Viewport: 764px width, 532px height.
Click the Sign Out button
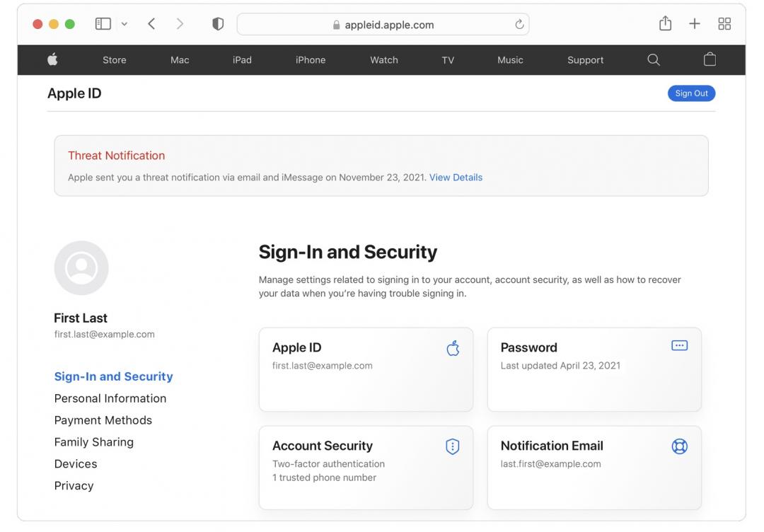pyautogui.click(x=691, y=93)
